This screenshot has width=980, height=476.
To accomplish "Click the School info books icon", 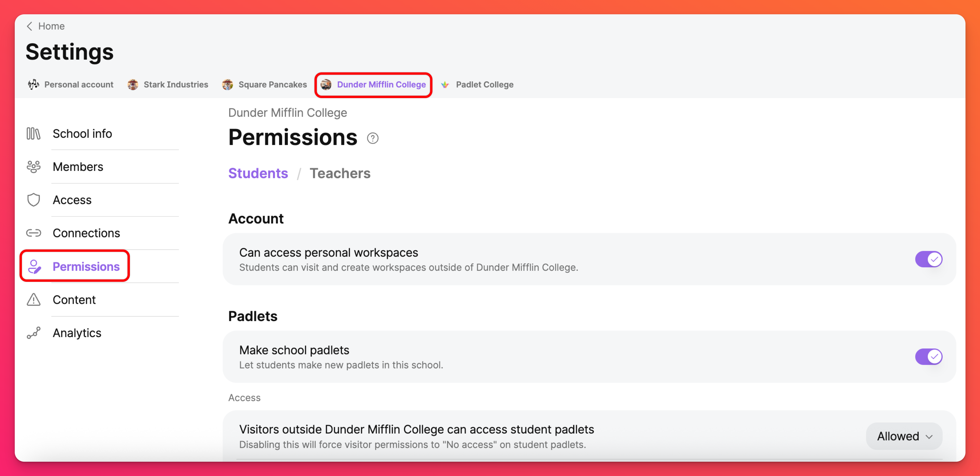I will pyautogui.click(x=34, y=134).
